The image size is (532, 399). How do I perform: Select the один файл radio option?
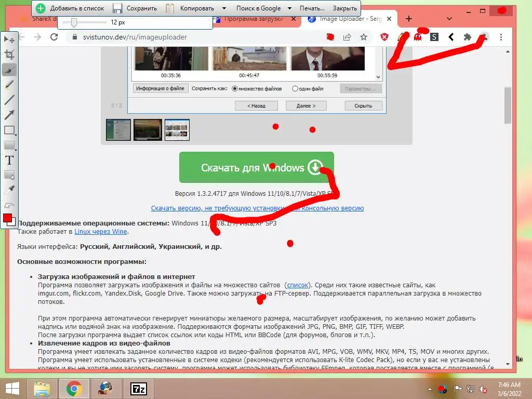point(295,88)
